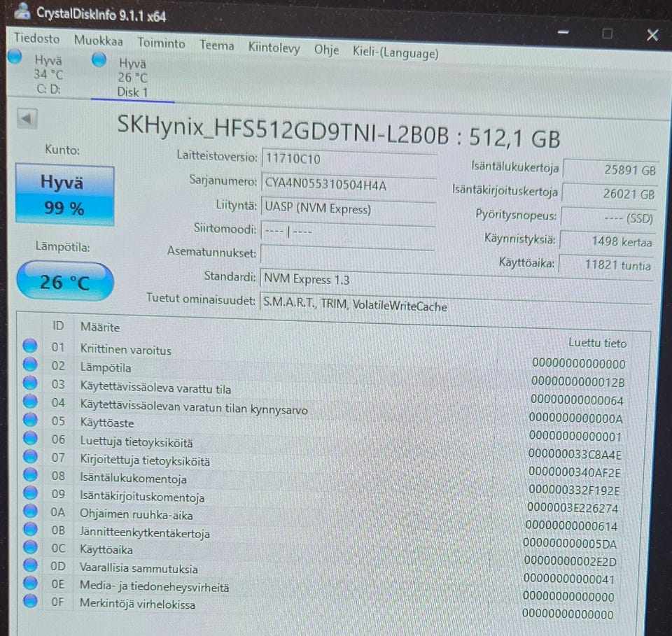Image resolution: width=672 pixels, height=636 pixels.
Task: Click status icon for attribute 04 kynnysarvo
Action: coord(30,402)
